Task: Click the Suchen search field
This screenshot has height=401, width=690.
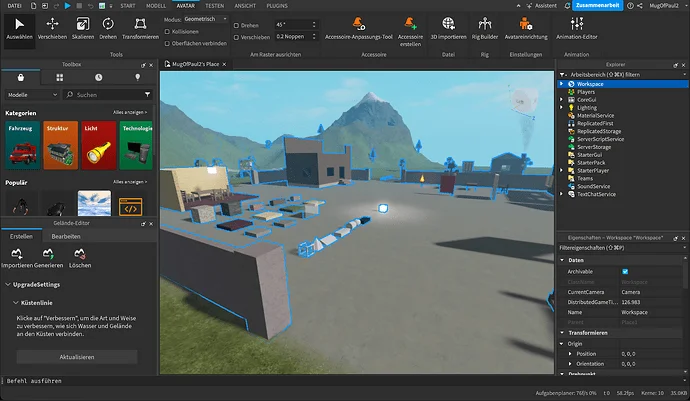Action: point(103,95)
